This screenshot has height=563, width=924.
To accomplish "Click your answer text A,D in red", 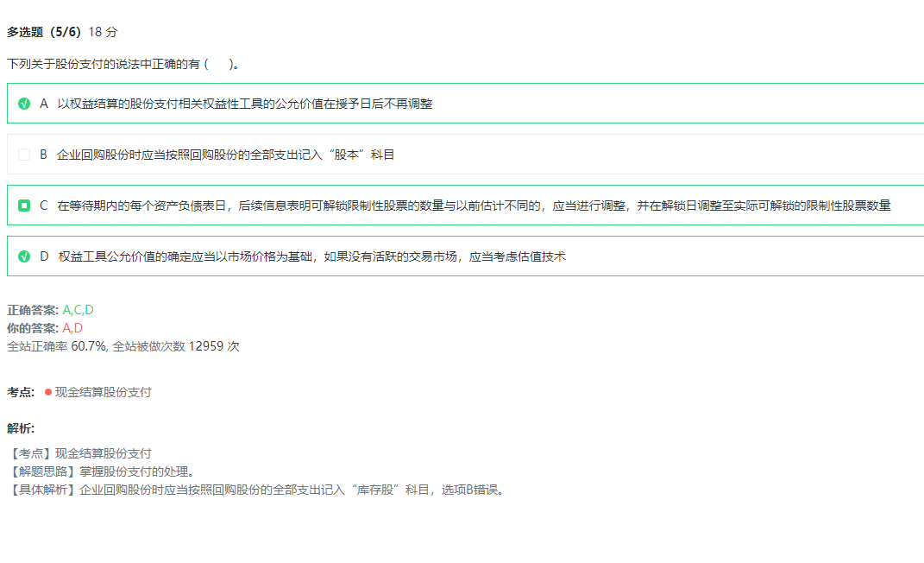I will [x=72, y=328].
